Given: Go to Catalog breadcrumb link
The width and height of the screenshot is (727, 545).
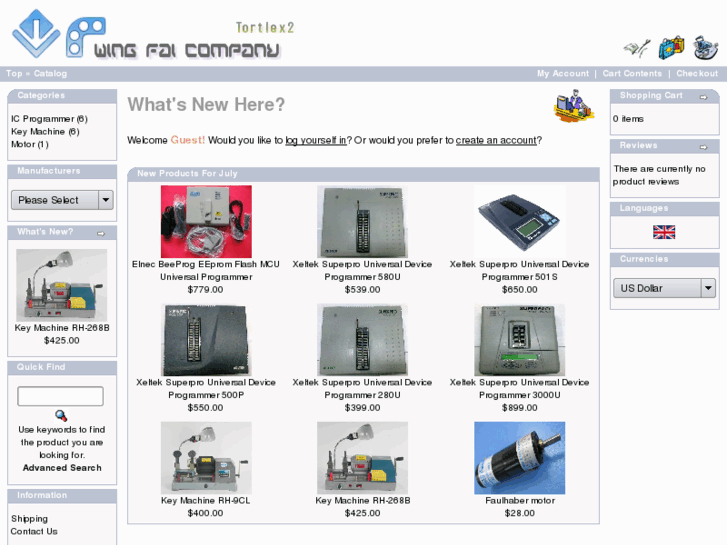Looking at the screenshot, I should [x=50, y=73].
